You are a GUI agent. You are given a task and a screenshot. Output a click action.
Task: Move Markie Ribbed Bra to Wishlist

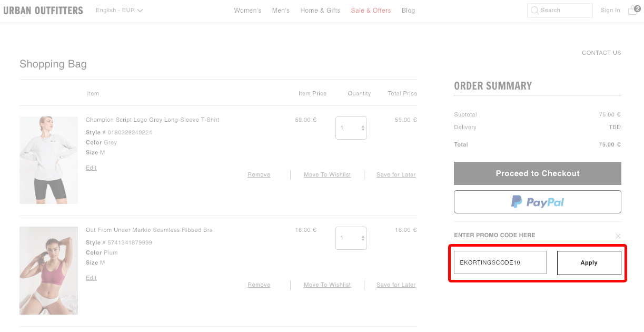click(x=327, y=285)
